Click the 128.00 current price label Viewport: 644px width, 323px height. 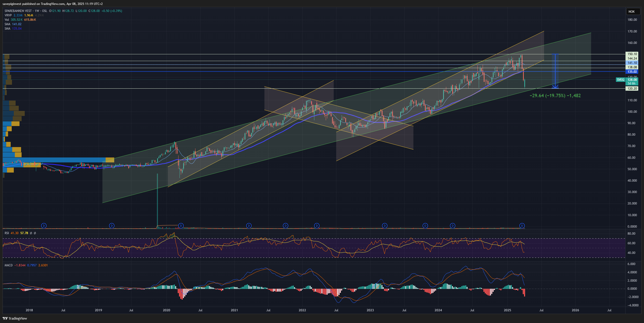tap(632, 80)
